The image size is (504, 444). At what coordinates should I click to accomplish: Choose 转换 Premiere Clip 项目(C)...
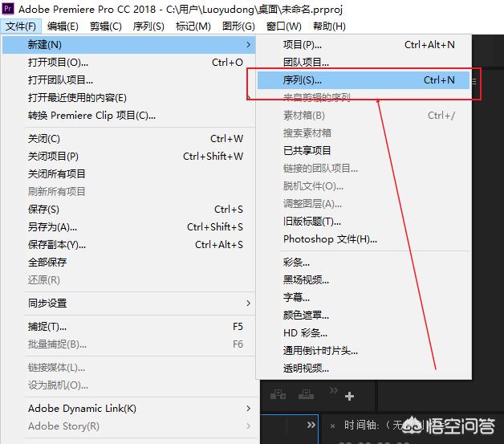click(129, 116)
